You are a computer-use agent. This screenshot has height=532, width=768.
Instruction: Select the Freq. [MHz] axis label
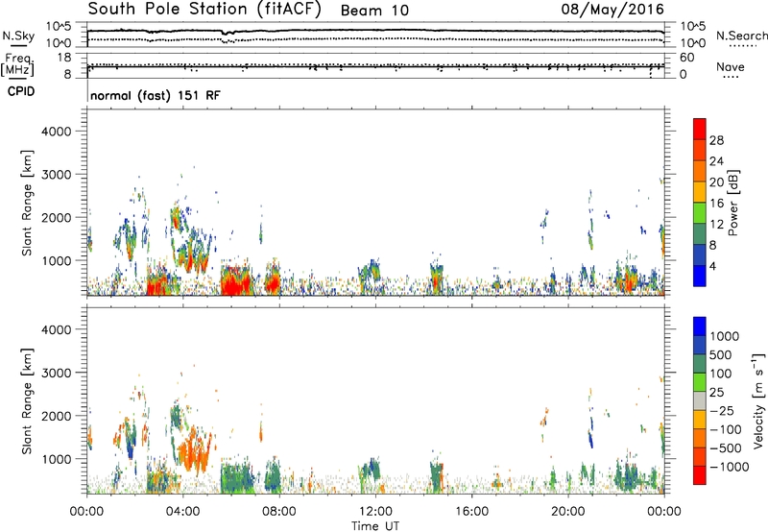[x=18, y=65]
